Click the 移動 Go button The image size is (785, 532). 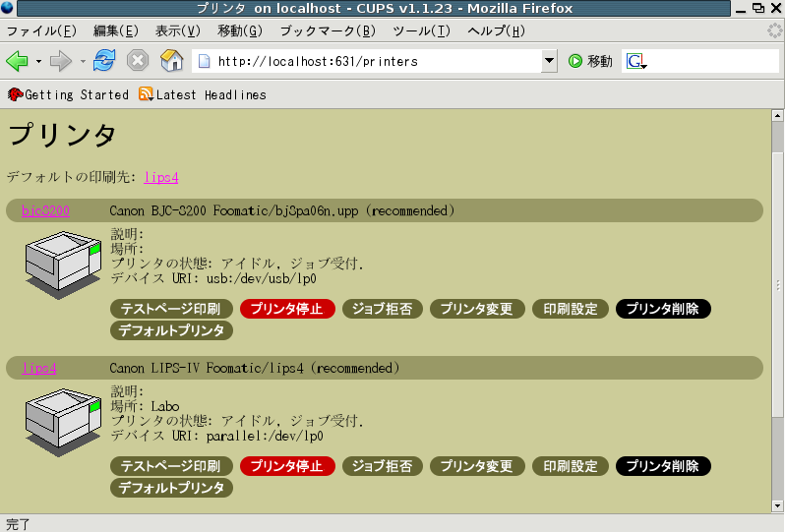click(590, 61)
